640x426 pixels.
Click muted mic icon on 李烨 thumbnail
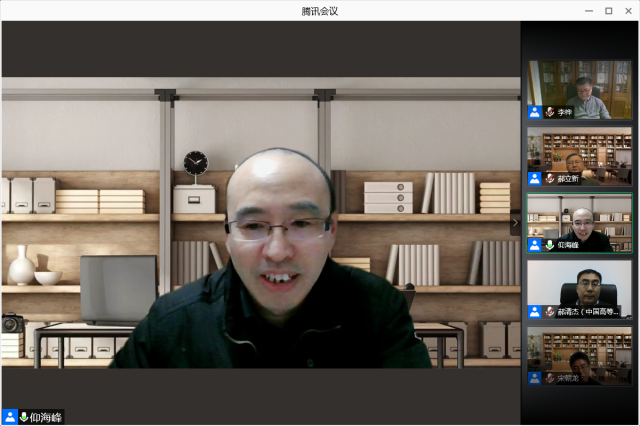(549, 112)
